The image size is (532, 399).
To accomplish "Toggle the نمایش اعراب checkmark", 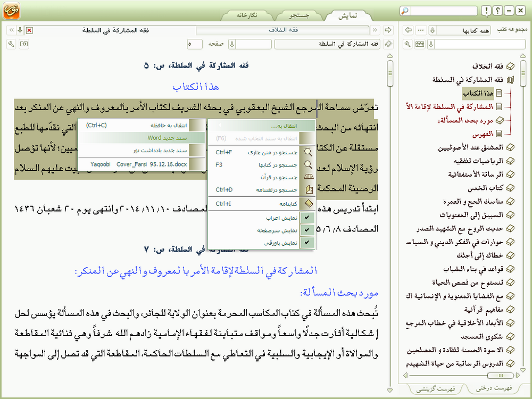I will [x=307, y=218].
